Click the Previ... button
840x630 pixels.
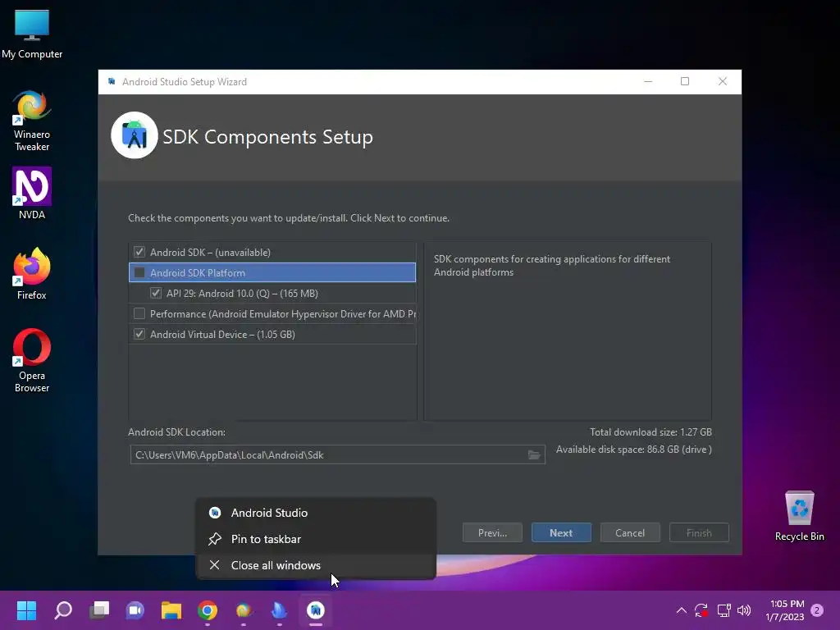[492, 532]
